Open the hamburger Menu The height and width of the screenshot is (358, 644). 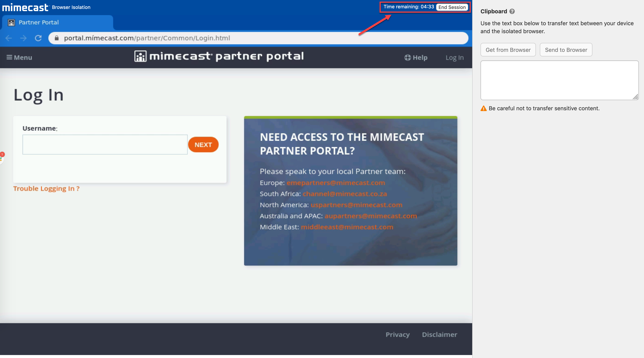click(x=19, y=58)
